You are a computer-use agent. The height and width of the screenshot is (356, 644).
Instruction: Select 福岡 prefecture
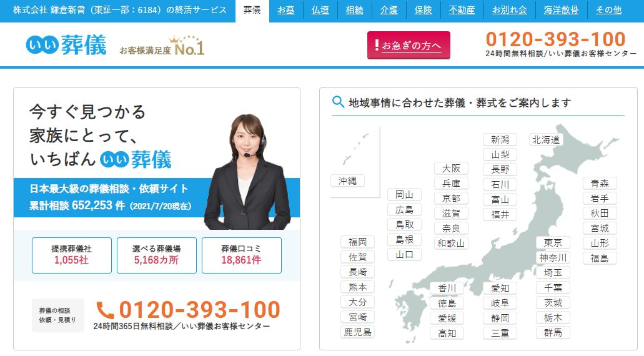357,242
